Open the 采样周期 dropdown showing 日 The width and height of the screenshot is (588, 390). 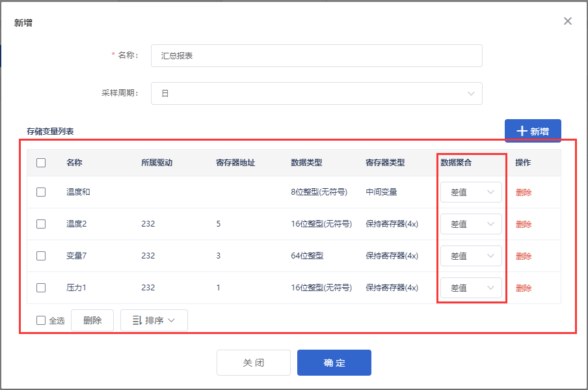317,94
